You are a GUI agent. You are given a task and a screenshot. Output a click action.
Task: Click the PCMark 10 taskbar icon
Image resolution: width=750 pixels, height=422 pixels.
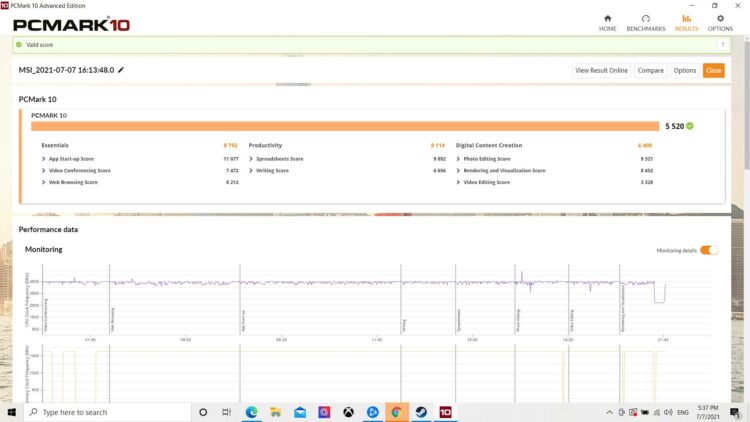[x=445, y=412]
